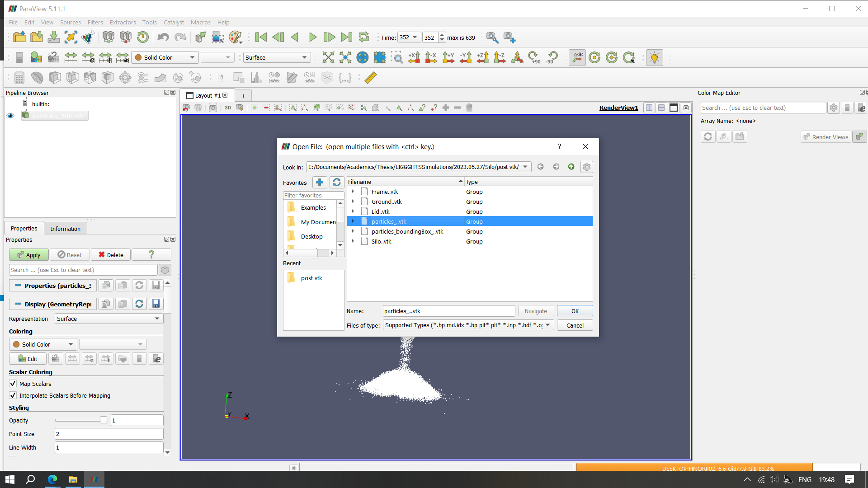Refresh the favorites list icon
This screenshot has width=868, height=488.
[x=337, y=182]
